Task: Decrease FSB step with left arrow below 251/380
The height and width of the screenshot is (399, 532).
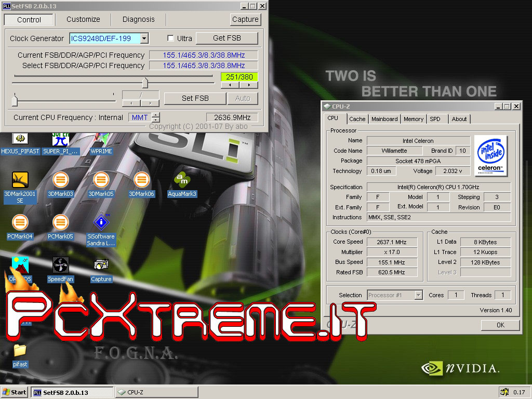Action: coord(230,85)
